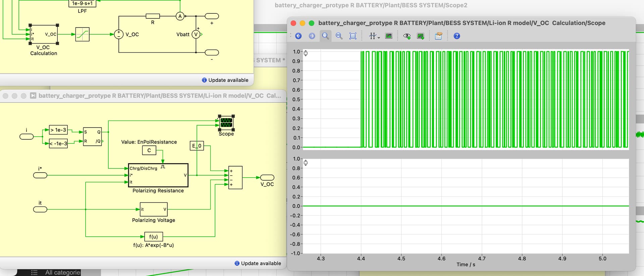The height and width of the screenshot is (276, 644).
Task: Click the next view forward arrow
Action: [x=312, y=36]
